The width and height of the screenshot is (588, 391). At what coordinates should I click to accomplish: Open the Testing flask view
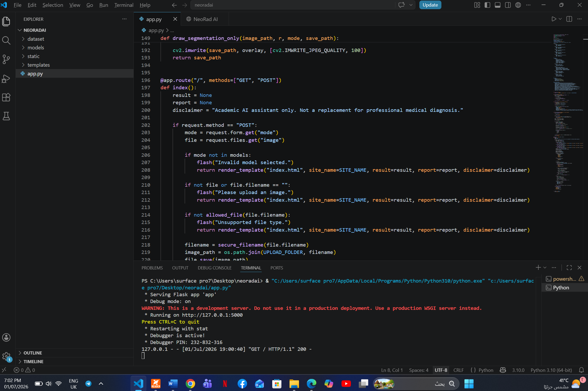(x=6, y=116)
